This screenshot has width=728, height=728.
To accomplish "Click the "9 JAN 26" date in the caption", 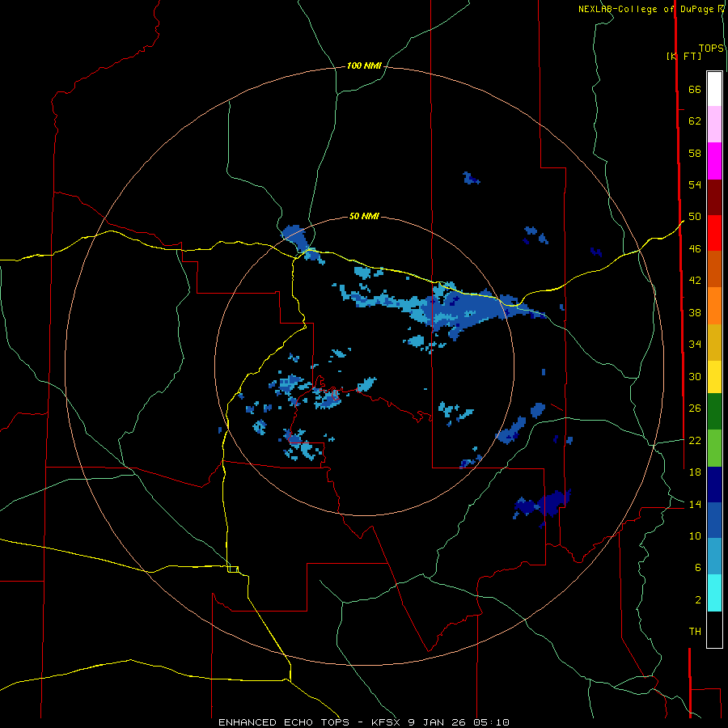I will (436, 722).
